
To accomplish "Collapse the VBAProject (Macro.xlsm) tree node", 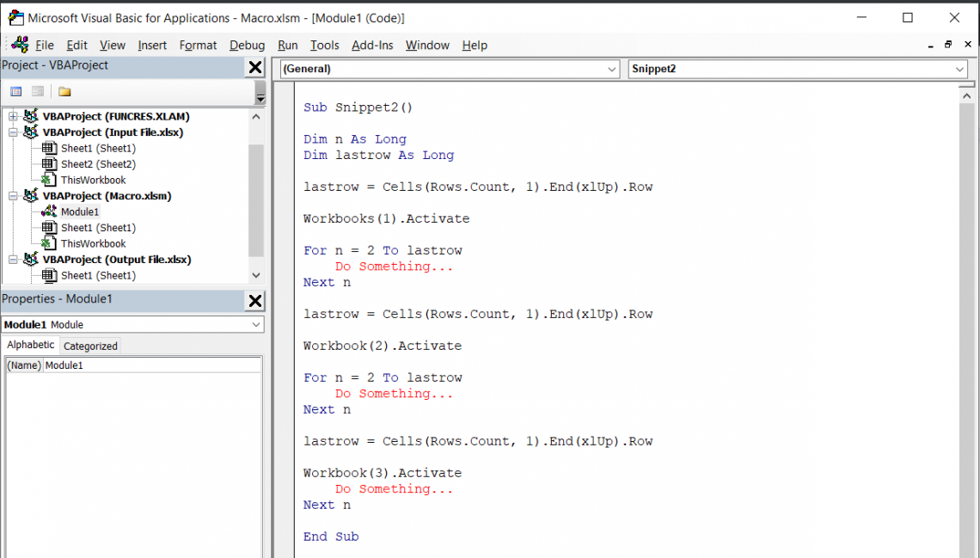I will (x=13, y=196).
